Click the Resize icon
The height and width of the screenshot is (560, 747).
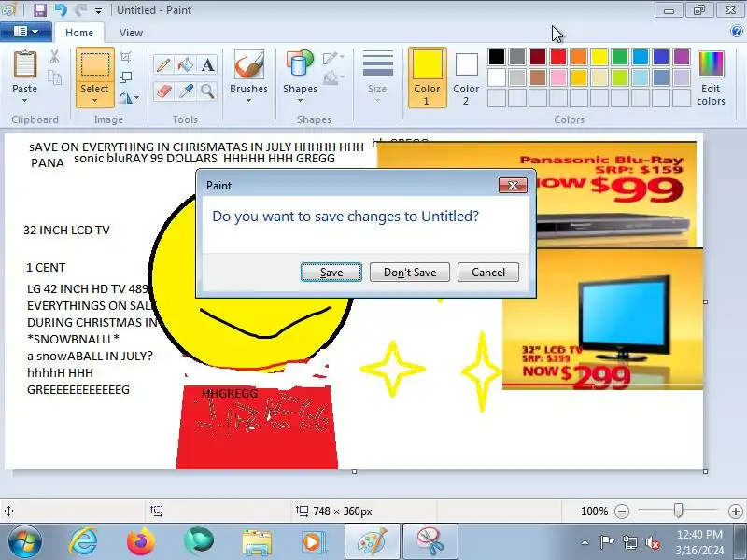click(125, 77)
